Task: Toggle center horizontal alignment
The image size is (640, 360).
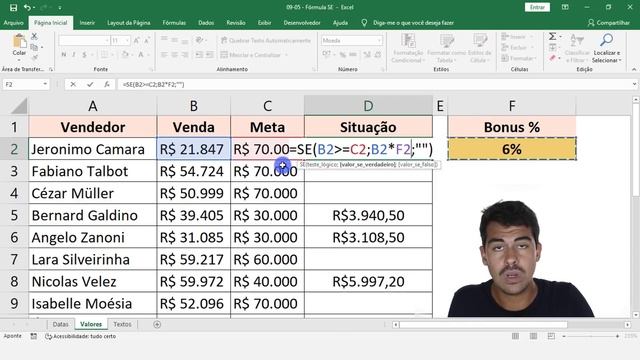Action: [174, 55]
